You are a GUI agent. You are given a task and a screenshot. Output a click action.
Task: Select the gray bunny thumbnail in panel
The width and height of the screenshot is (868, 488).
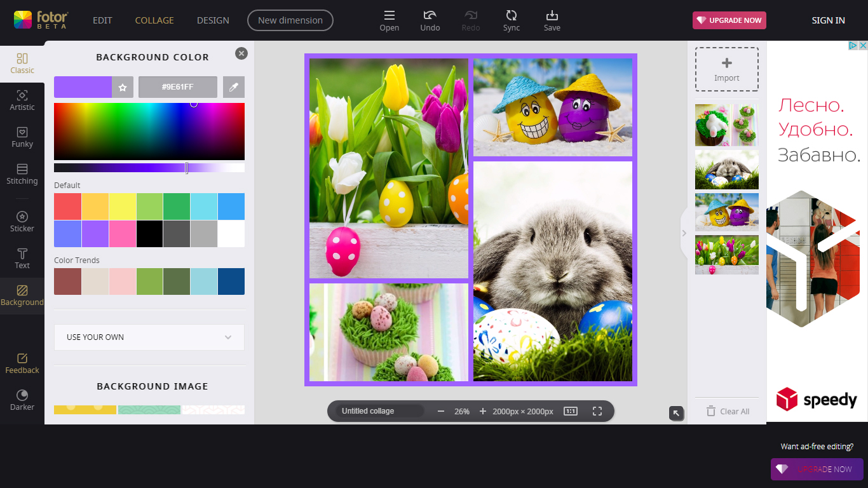point(726,170)
